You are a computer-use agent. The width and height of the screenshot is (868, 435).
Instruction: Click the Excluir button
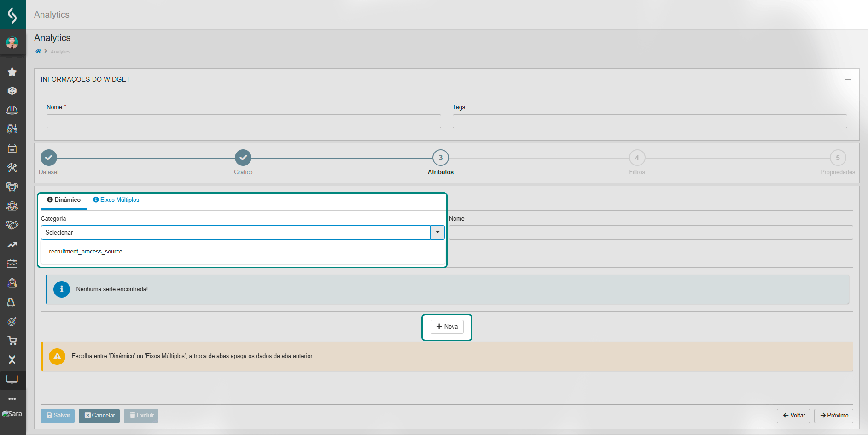pos(141,416)
